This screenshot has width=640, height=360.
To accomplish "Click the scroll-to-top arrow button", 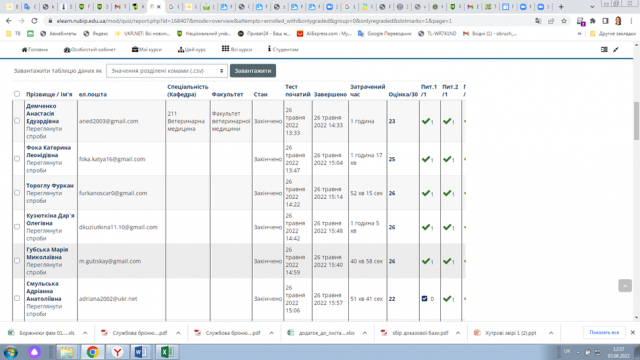I will pos(625,286).
